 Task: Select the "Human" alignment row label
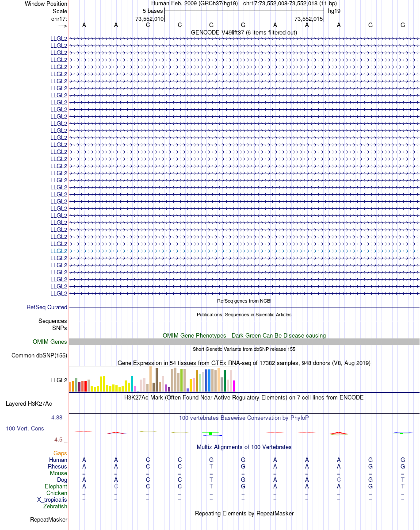[x=58, y=460]
